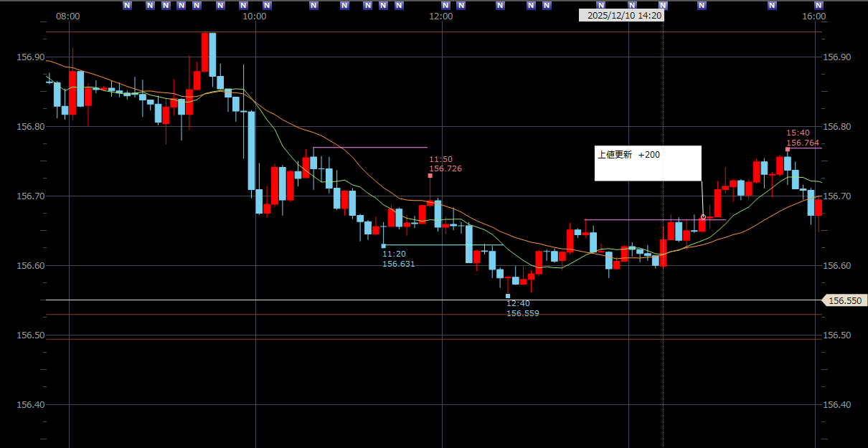
Task: Select red square marker above 11:50 label
Action: pos(430,176)
